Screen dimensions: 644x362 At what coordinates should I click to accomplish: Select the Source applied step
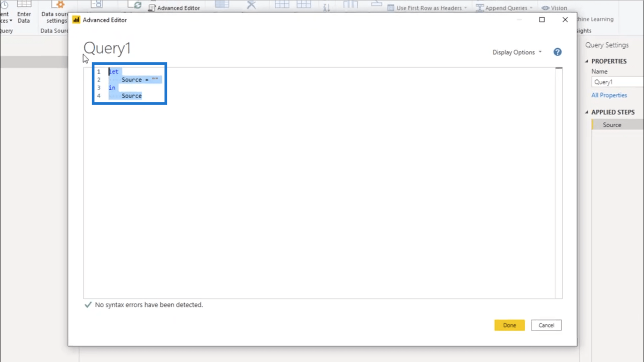(618, 125)
